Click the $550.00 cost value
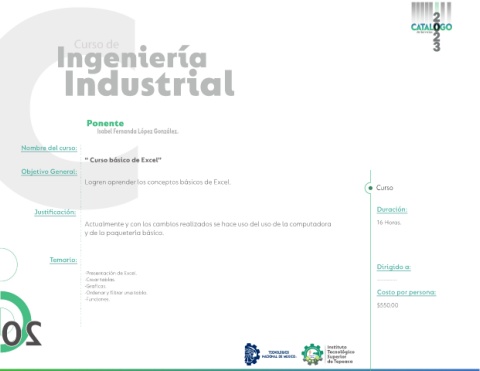 point(387,305)
